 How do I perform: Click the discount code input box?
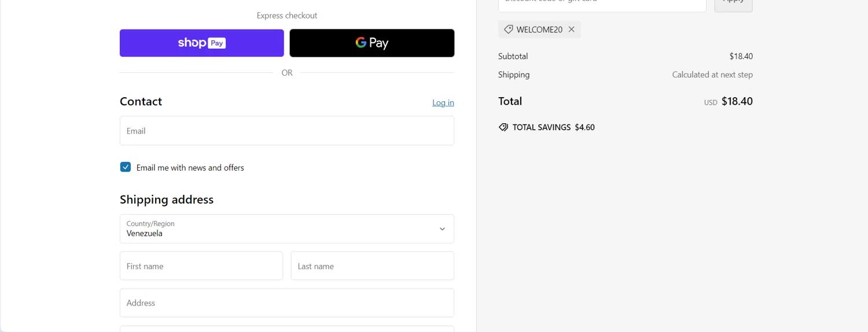602,3
